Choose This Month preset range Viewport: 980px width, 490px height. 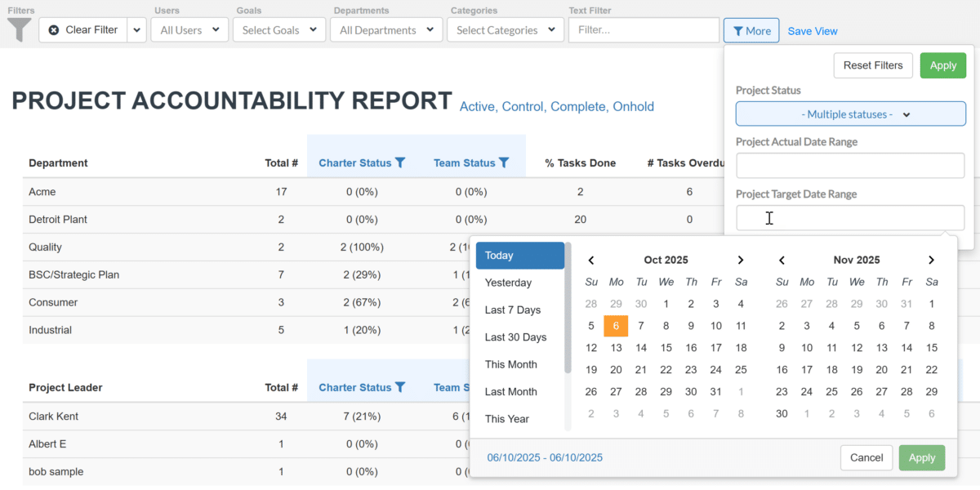tap(511, 365)
